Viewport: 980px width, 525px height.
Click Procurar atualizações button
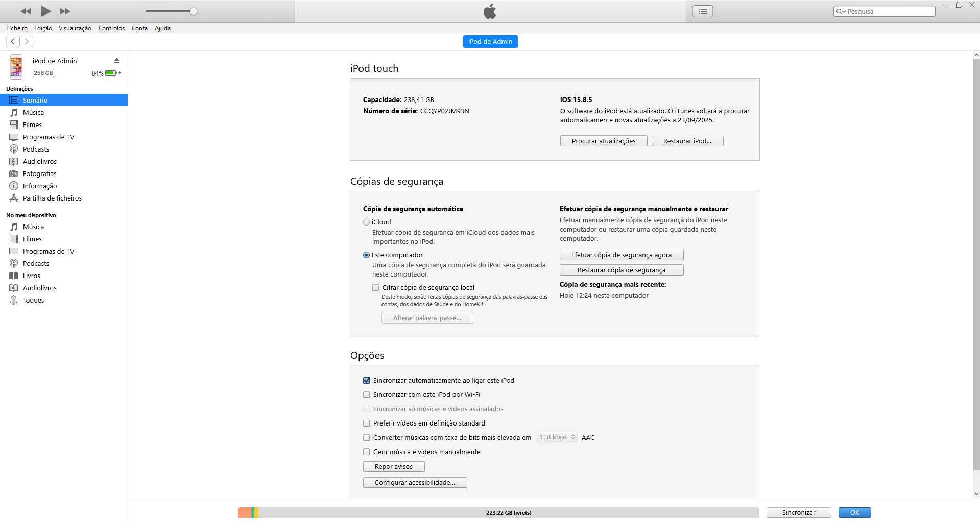[x=604, y=141]
